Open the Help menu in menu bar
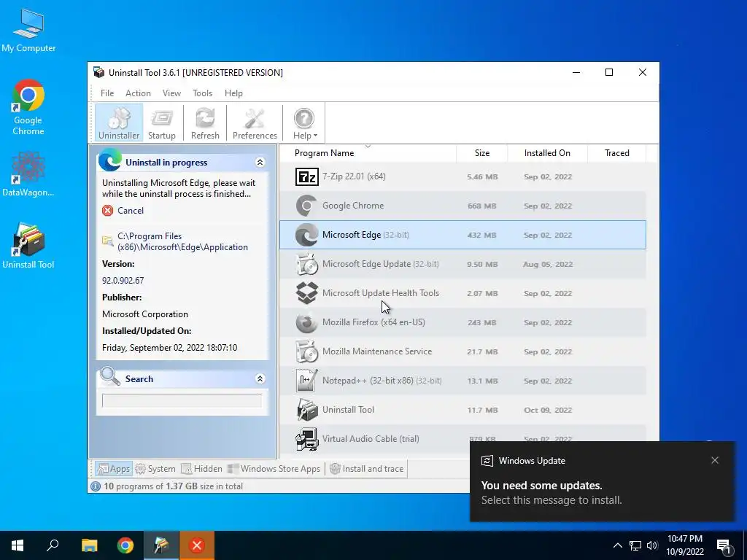Screen dimensions: 747x560 pos(233,93)
